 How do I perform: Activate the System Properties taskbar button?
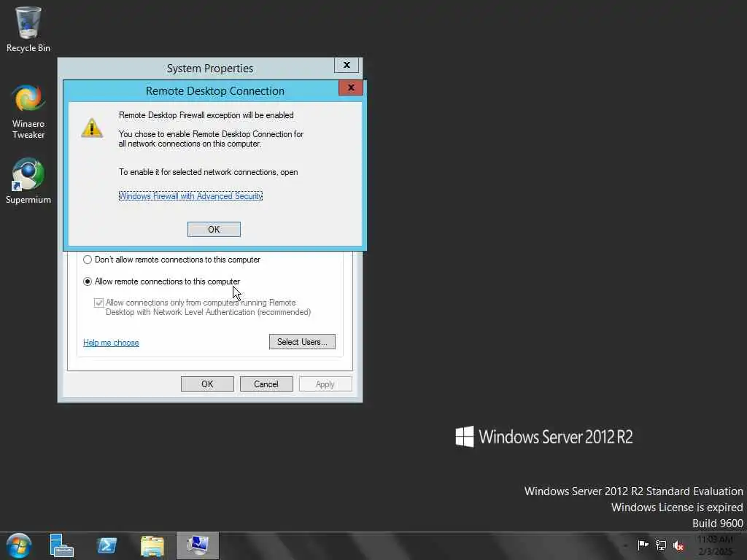(198, 545)
